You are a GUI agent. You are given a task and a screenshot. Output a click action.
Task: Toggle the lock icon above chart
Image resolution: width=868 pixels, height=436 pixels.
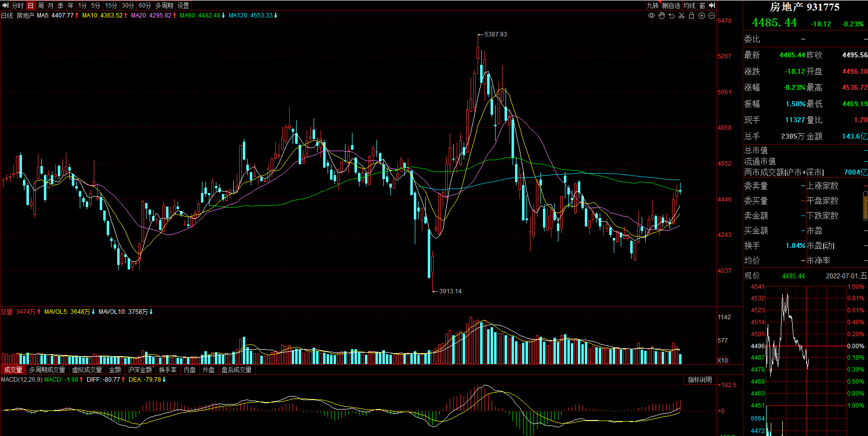[x=692, y=15]
